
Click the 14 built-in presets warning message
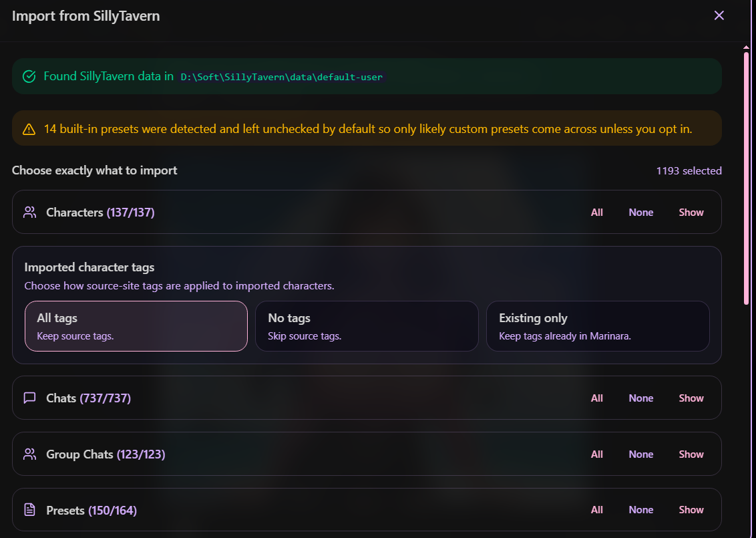pyautogui.click(x=368, y=129)
